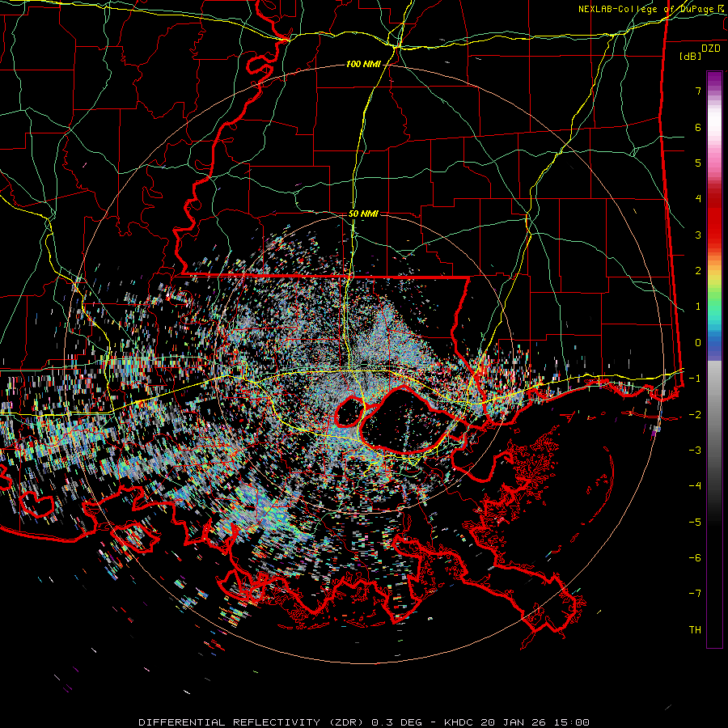Click the -1 value on the color scale

click(x=695, y=379)
